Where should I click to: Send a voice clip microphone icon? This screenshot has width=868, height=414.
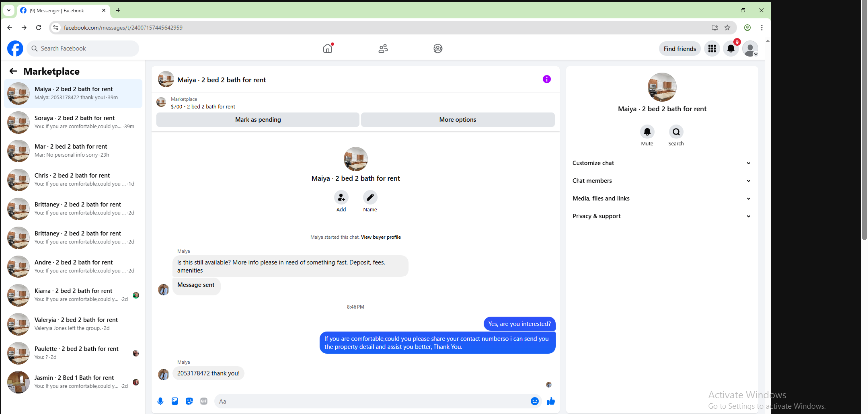click(160, 401)
